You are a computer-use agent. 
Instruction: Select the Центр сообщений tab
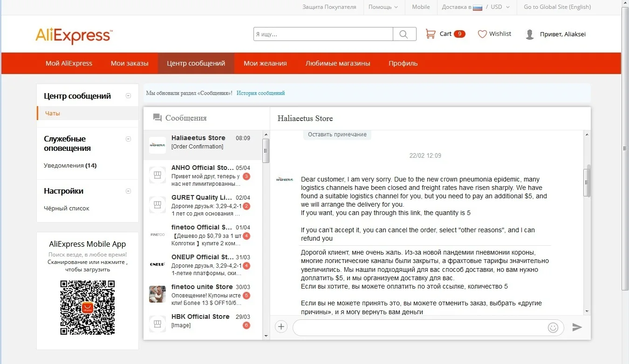(196, 63)
